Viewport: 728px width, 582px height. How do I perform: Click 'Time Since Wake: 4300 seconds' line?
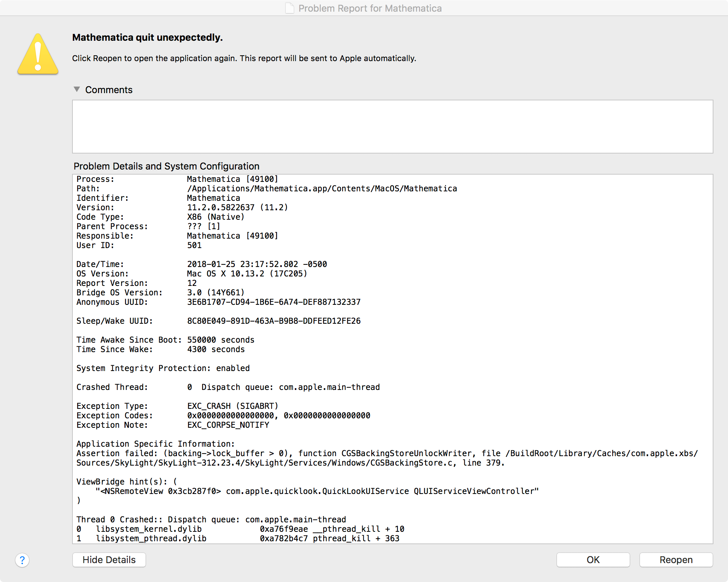161,349
